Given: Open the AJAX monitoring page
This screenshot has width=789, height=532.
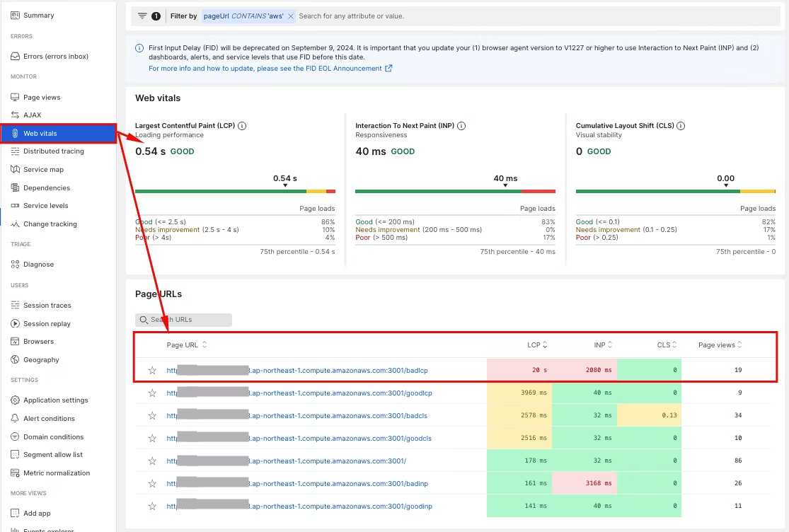Looking at the screenshot, I should click(x=26, y=115).
